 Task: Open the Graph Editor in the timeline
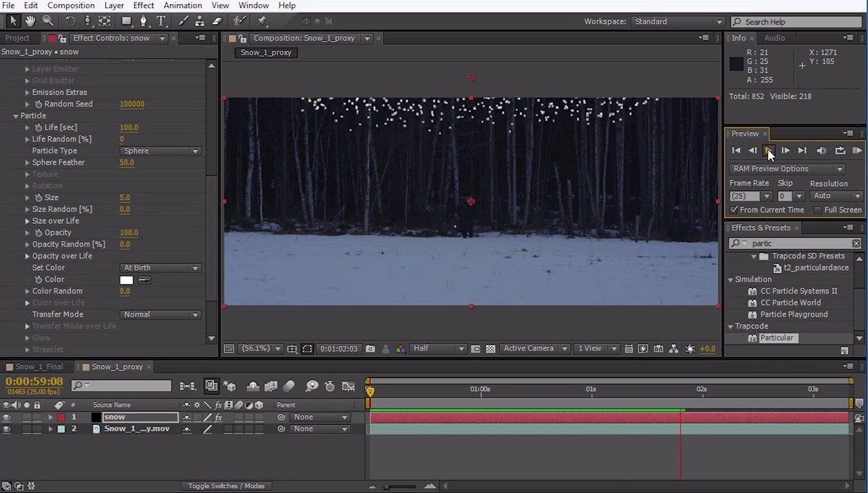tap(347, 386)
